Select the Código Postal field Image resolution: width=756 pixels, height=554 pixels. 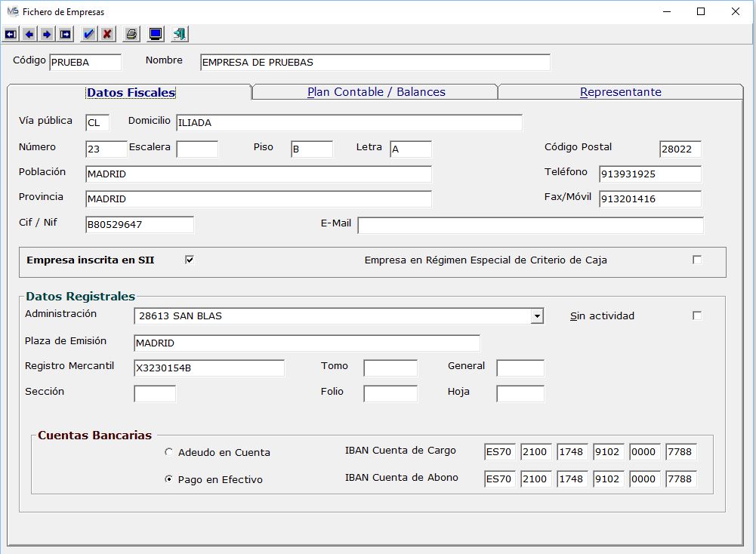click(x=680, y=149)
